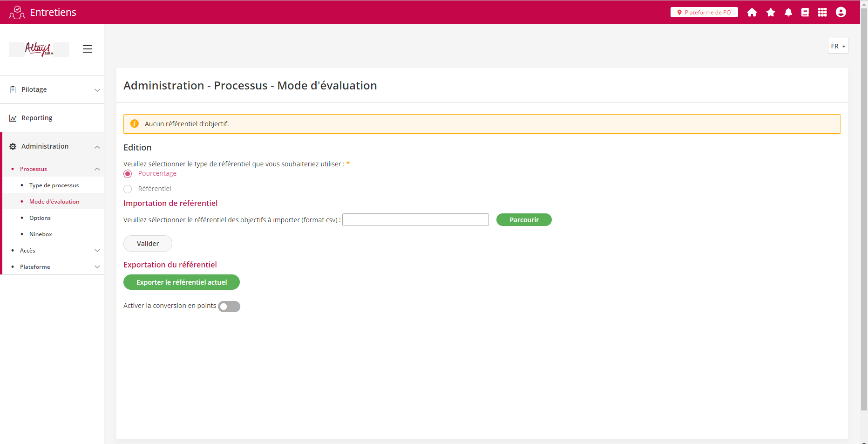
Task: Toggle the hamburger sidebar menu
Action: [88, 49]
